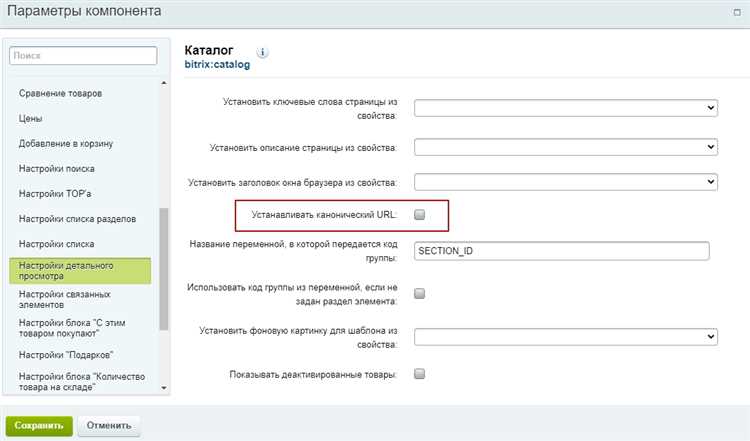This screenshot has height=441, width=750.
Task: Open Количество товара на складе settings
Action: point(82,382)
